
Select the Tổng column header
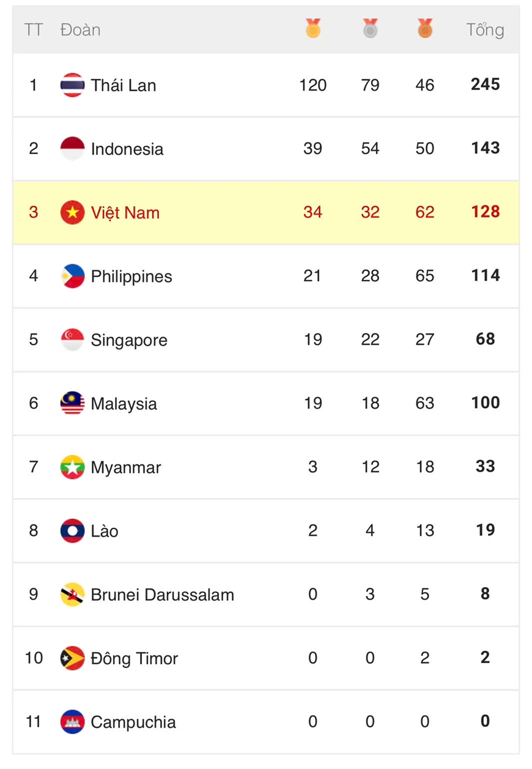click(485, 29)
